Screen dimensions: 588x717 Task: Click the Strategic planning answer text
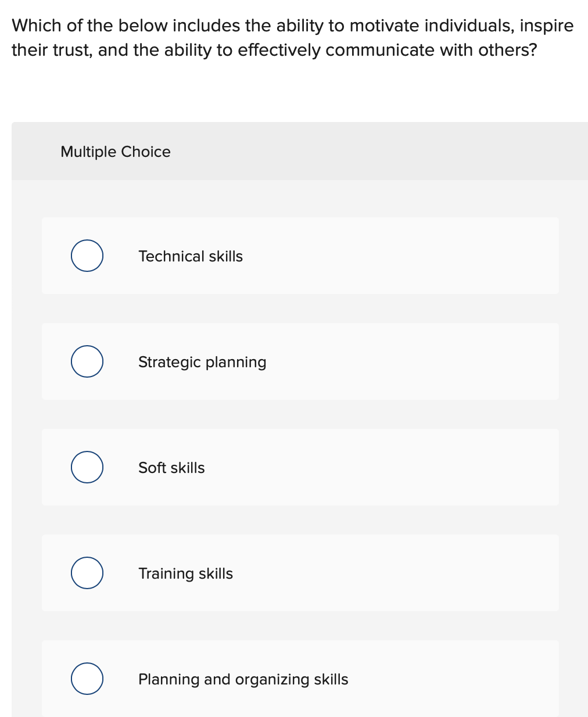click(x=202, y=361)
